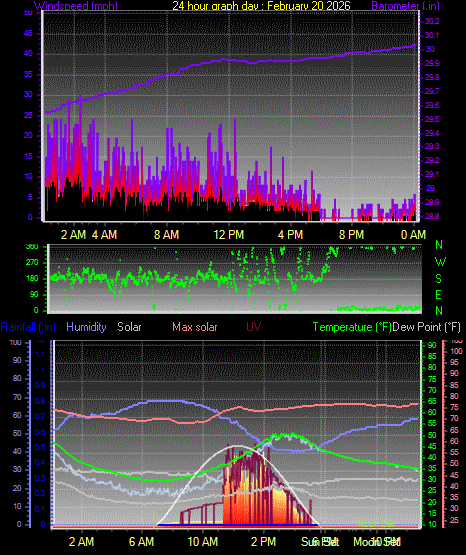Viewport: 466px width, 555px height.
Task: Click the '25' windspeed axis value
Action: tap(28, 115)
